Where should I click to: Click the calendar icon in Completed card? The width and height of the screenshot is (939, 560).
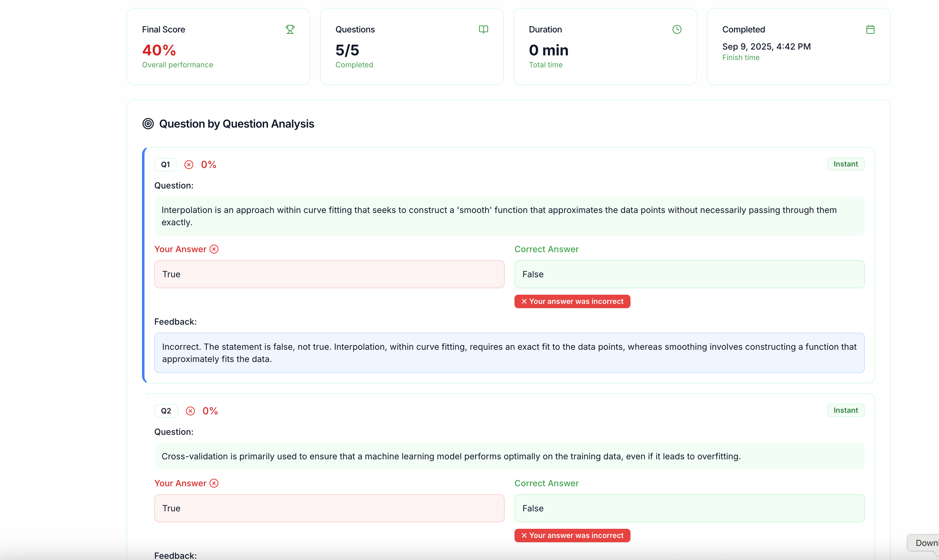[x=870, y=29]
